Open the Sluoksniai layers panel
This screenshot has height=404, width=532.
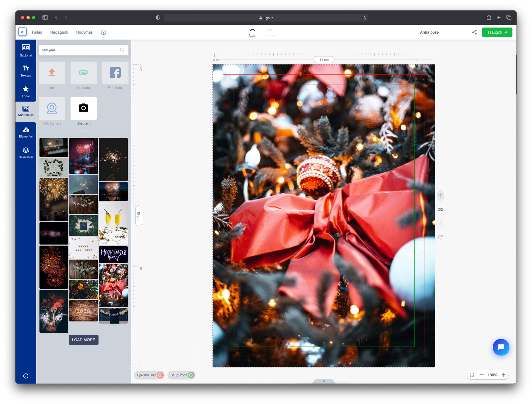pyautogui.click(x=26, y=152)
